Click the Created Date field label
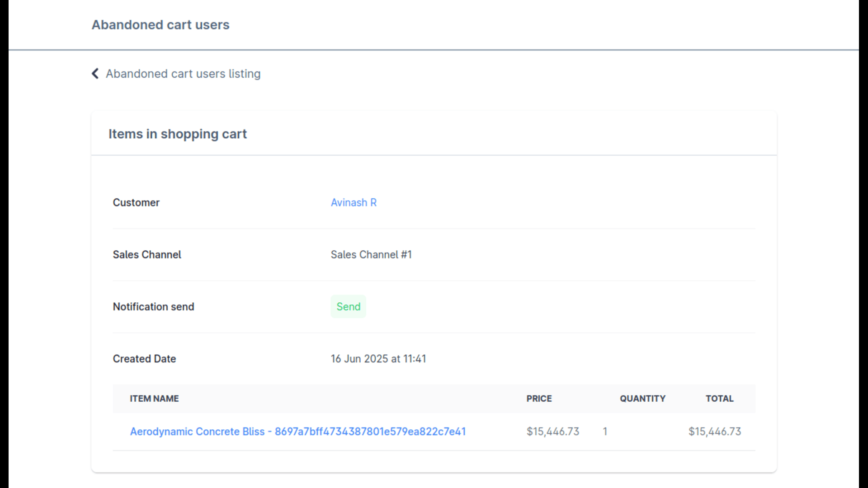 click(x=144, y=359)
